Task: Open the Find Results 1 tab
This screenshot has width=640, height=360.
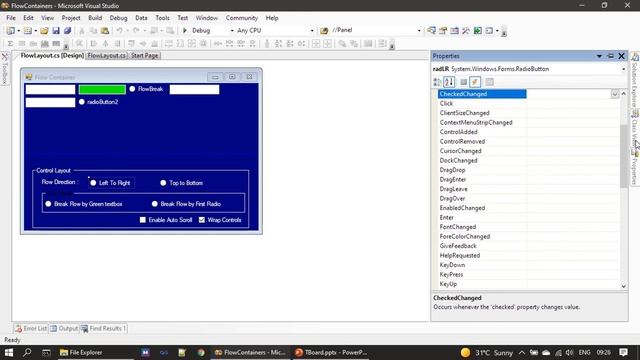Action: pos(103,329)
